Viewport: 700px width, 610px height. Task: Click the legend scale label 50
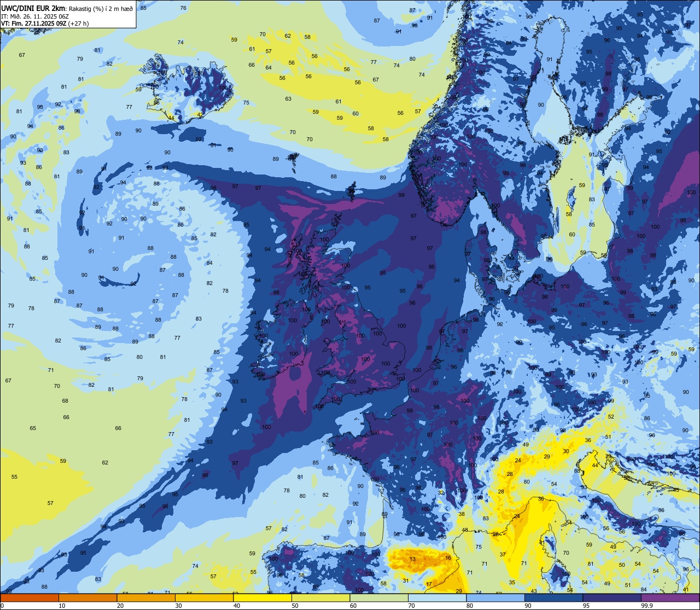click(x=295, y=606)
